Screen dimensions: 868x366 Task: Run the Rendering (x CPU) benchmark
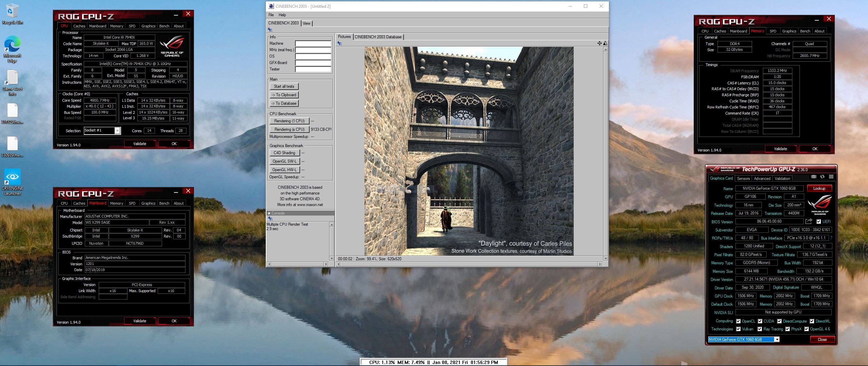289,129
